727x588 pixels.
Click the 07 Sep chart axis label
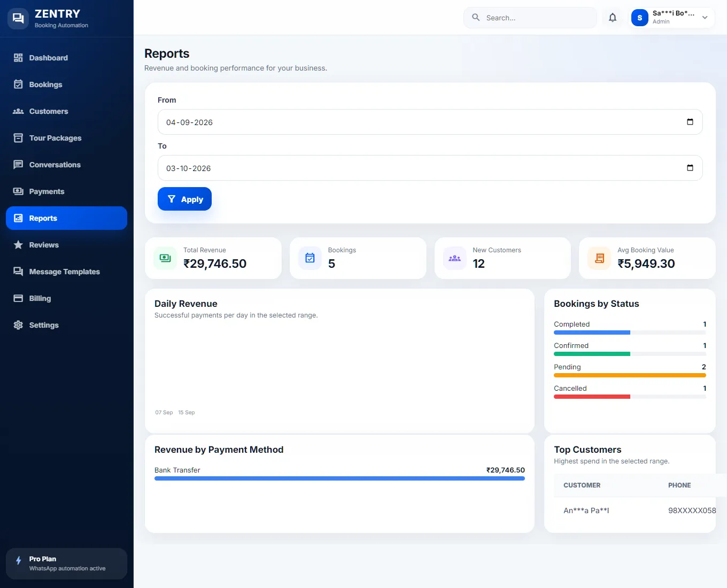coord(164,413)
